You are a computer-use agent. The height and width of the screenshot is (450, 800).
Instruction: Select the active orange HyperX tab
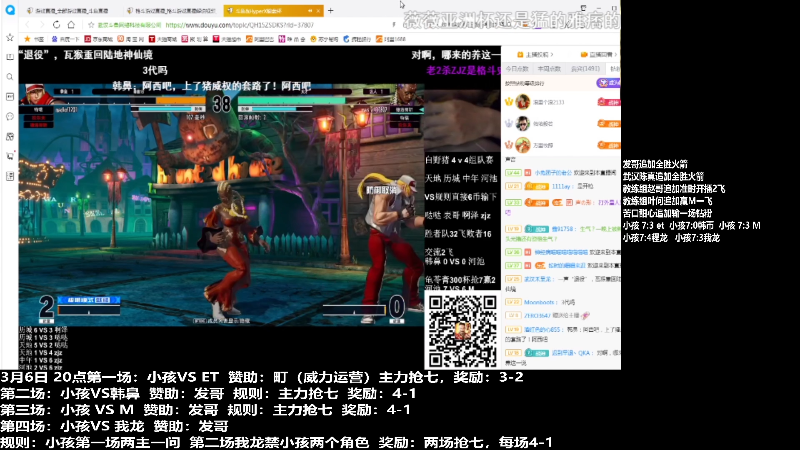[x=273, y=10]
